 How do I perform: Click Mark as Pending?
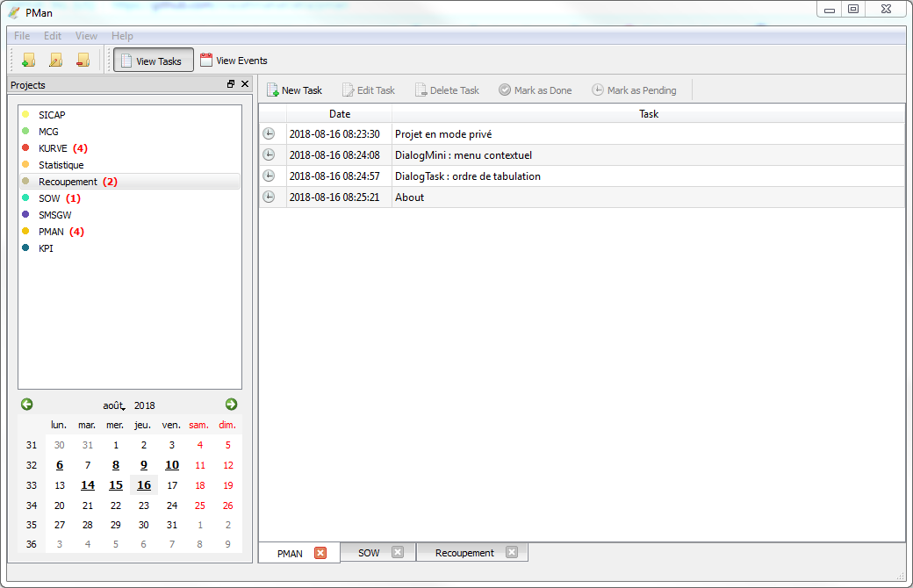(x=634, y=90)
